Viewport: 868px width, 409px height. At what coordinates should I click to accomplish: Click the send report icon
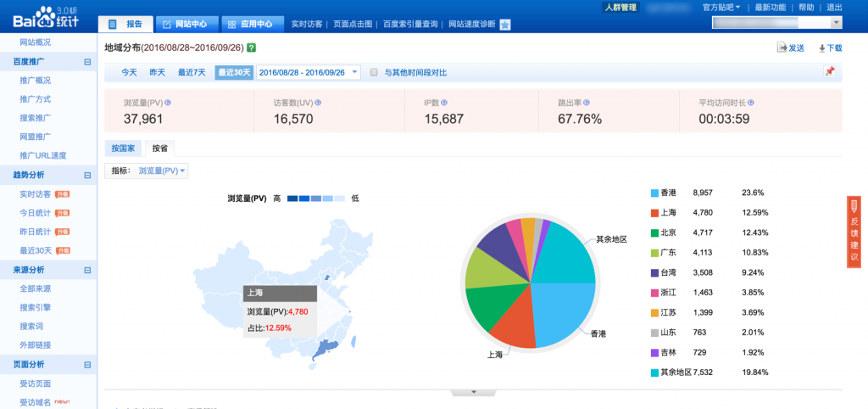click(x=782, y=48)
